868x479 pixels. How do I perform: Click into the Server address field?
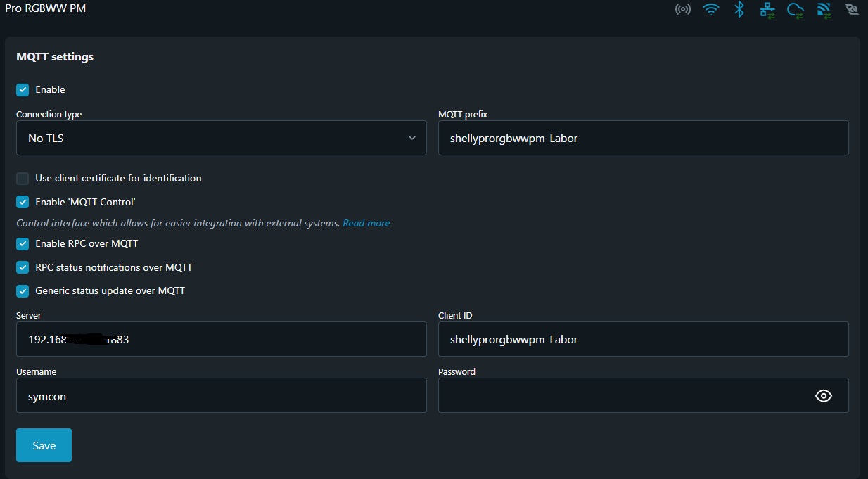coord(221,339)
